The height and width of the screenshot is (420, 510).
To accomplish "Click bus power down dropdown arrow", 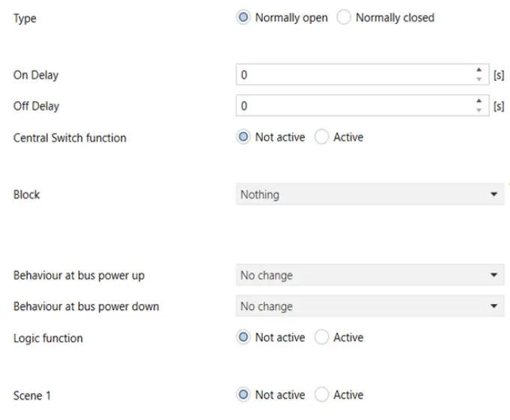I will click(x=494, y=306).
